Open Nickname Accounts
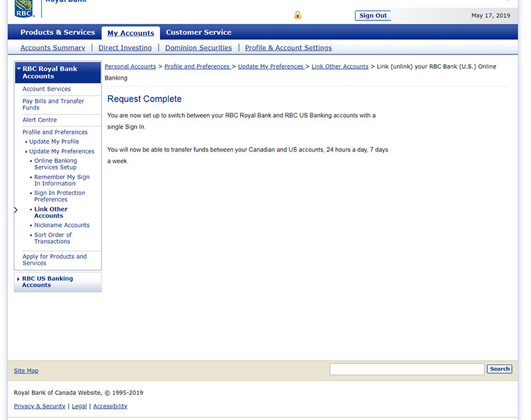Image resolution: width=531 pixels, height=420 pixels. click(x=62, y=225)
